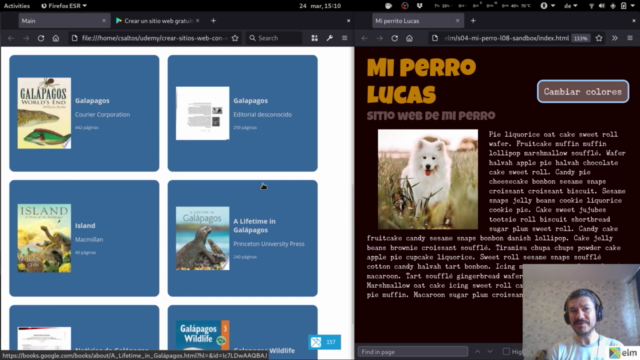Image resolution: width=640 pixels, height=360 pixels.
Task: Click the page info icon in the left address bar
Action: point(74,38)
